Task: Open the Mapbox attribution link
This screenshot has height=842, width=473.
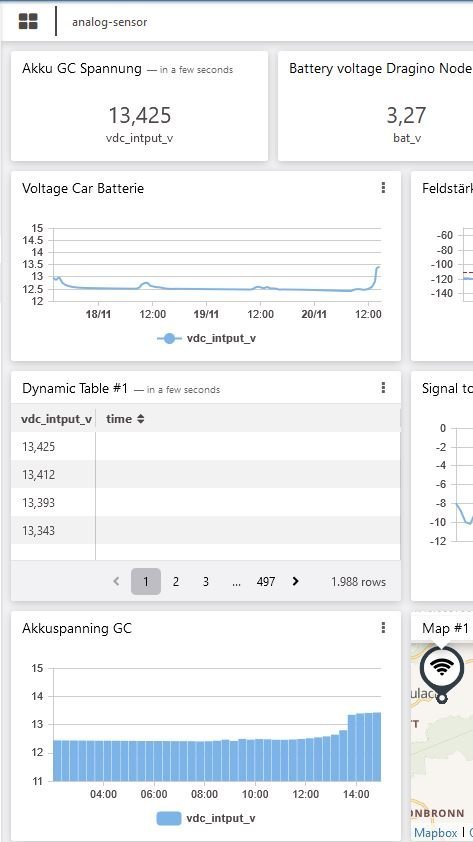Action: (435, 833)
